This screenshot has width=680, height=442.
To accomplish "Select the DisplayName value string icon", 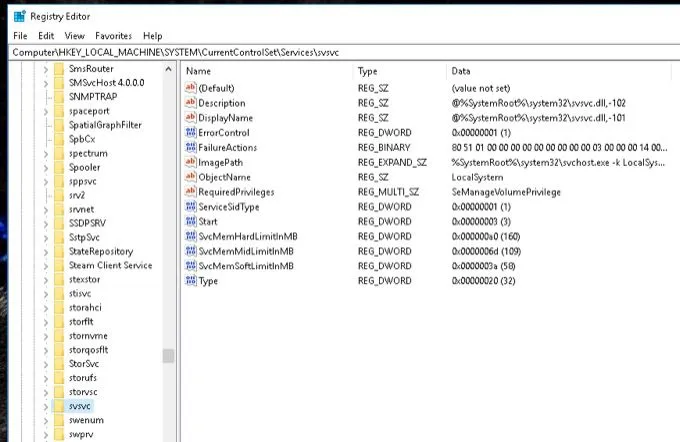I will tap(190, 118).
